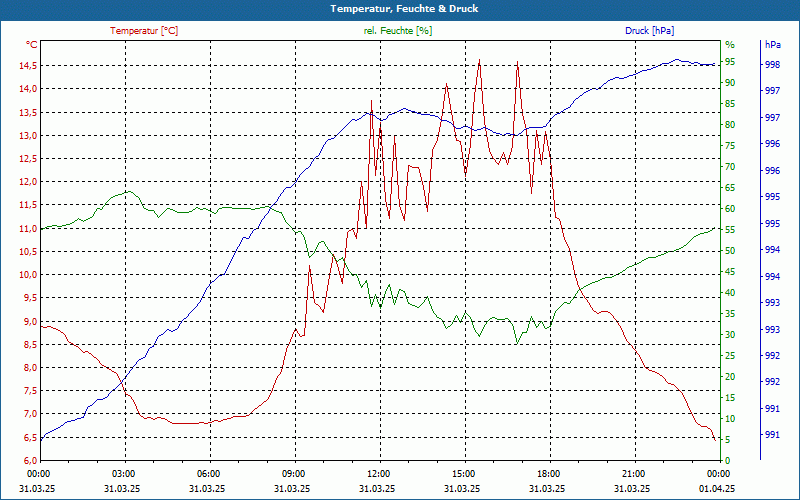Click the temperature axis value "14,5"
This screenshot has width=800, height=500.
point(28,65)
